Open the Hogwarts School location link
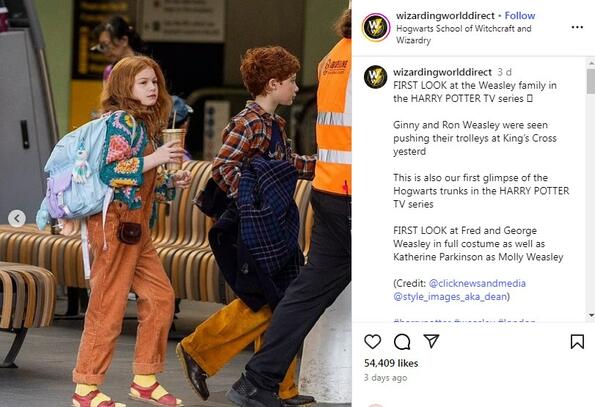The height and width of the screenshot is (407, 595). (x=463, y=34)
